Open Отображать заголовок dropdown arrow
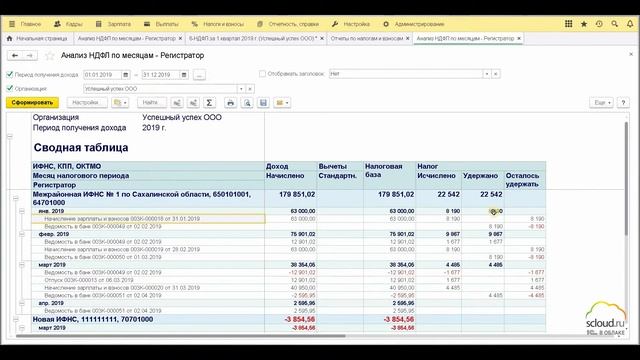The image size is (640, 360). tap(487, 74)
